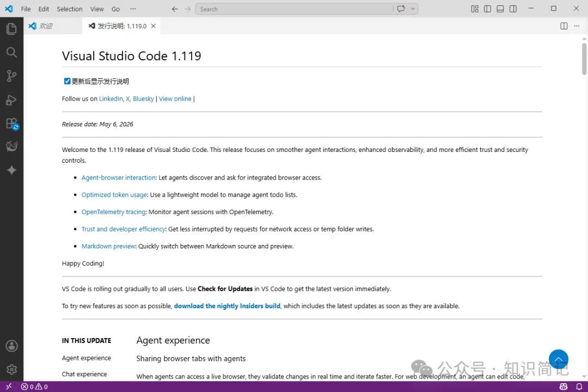Open the Manage gear icon

click(11, 370)
